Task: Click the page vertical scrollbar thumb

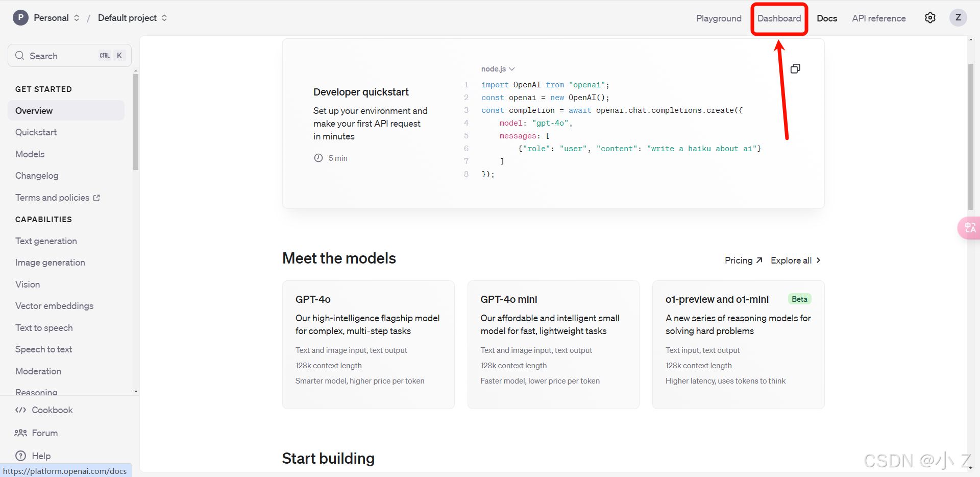Action: (971, 137)
